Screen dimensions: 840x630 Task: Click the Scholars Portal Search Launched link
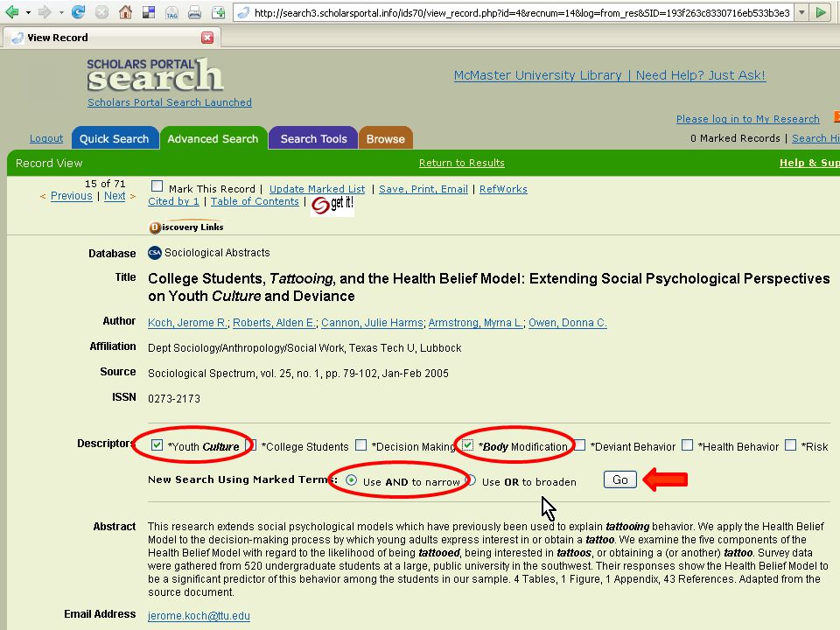[169, 102]
